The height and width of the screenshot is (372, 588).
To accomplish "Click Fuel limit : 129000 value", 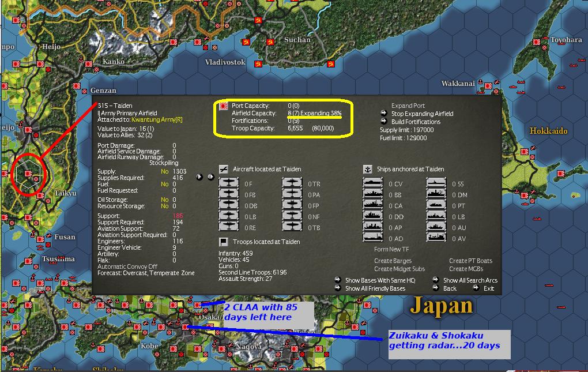I will (x=403, y=138).
